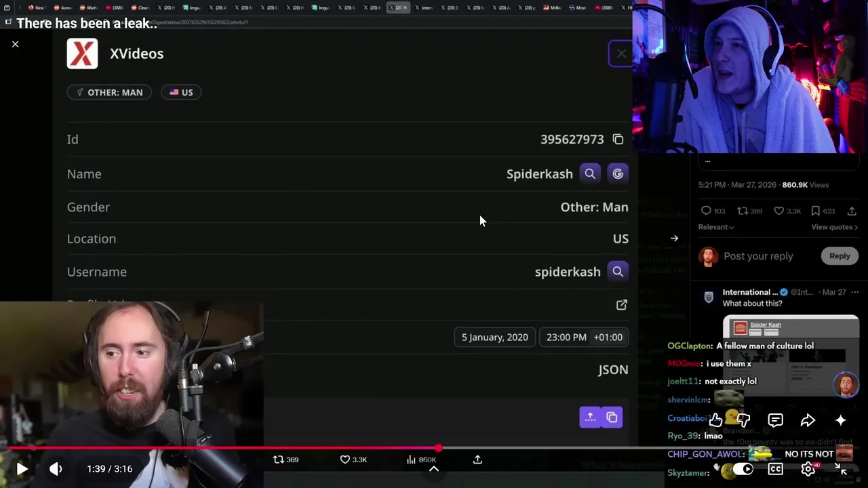This screenshot has height=488, width=868.
Task: Open the sparkle Ask AI icon
Action: pyautogui.click(x=840, y=421)
